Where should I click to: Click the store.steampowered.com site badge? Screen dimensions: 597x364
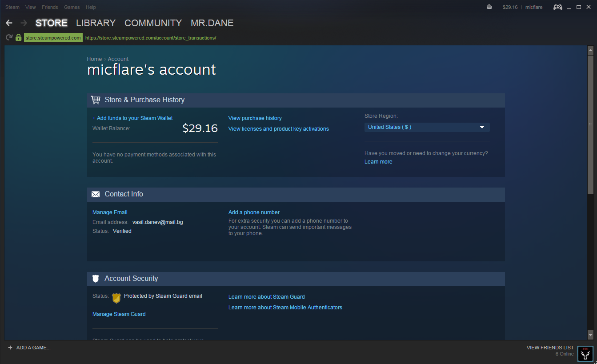pos(53,38)
